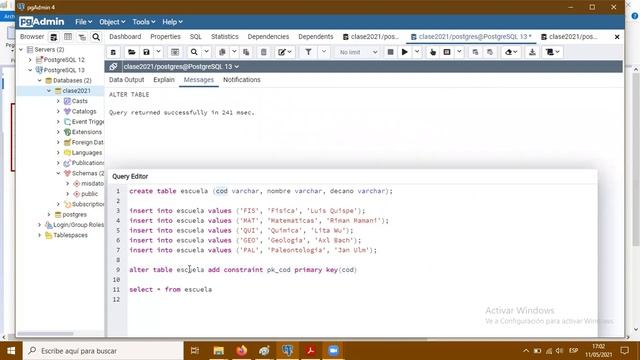Click query editor line 11 select statement
Viewport: 640px width, 360px height.
click(x=171, y=289)
